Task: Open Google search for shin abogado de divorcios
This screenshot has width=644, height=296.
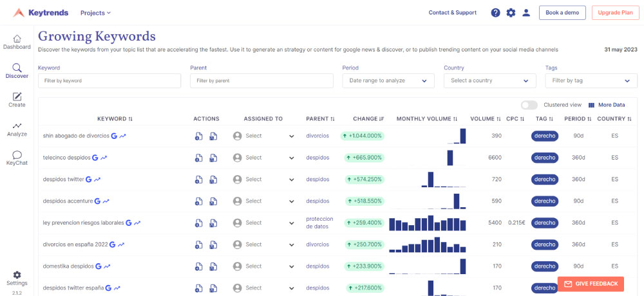Action: point(114,136)
